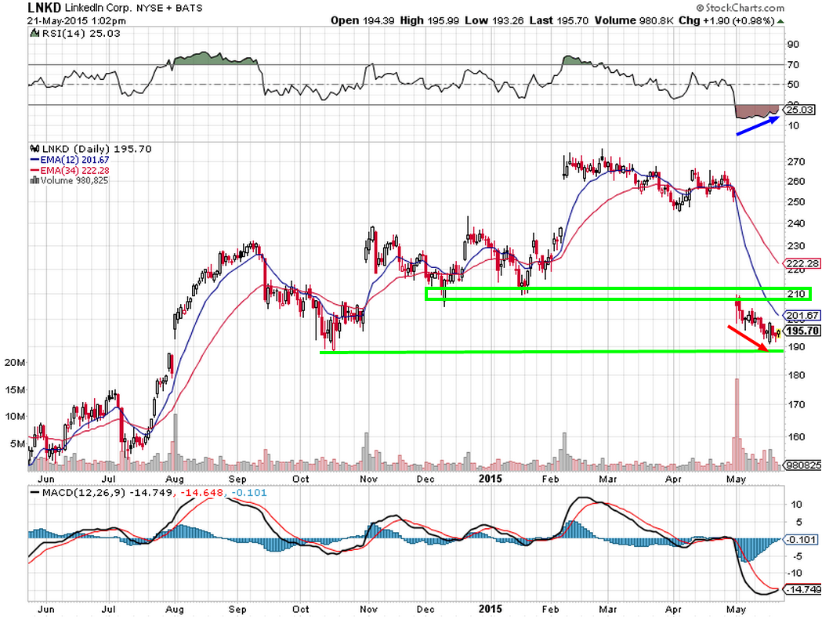Click the Mar label under the price chart
The image size is (840, 619).
click(x=607, y=479)
